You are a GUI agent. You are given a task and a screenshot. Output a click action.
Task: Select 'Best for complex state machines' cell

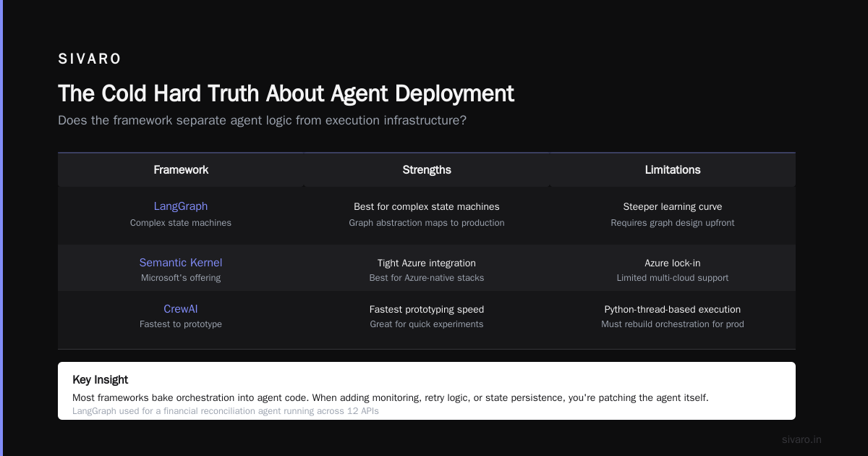427,206
